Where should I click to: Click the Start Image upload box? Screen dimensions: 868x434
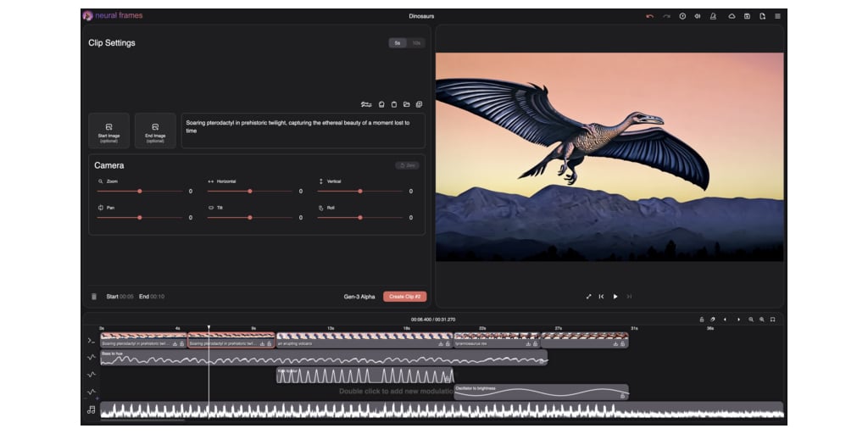point(109,131)
